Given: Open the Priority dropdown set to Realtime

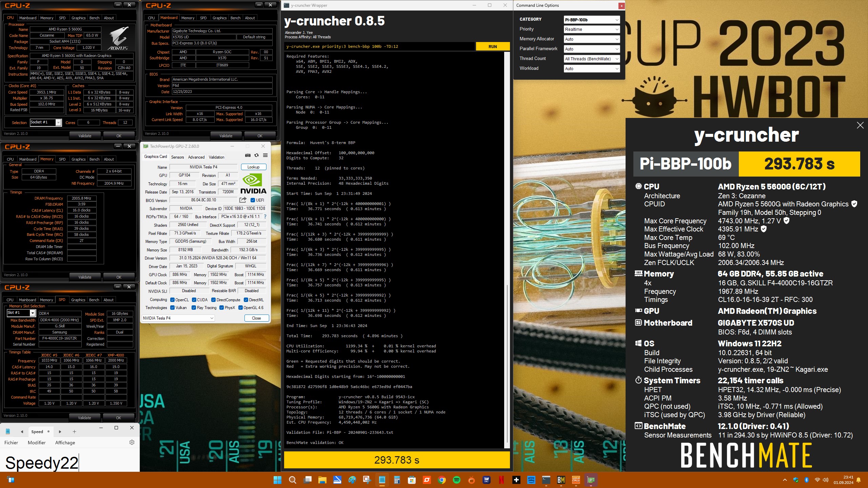Looking at the screenshot, I should pos(592,29).
